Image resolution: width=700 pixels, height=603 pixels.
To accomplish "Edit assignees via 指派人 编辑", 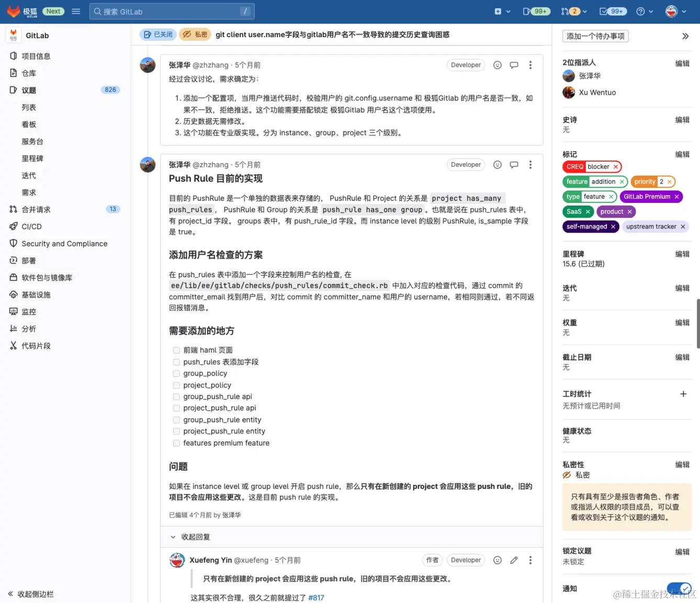I will (682, 63).
